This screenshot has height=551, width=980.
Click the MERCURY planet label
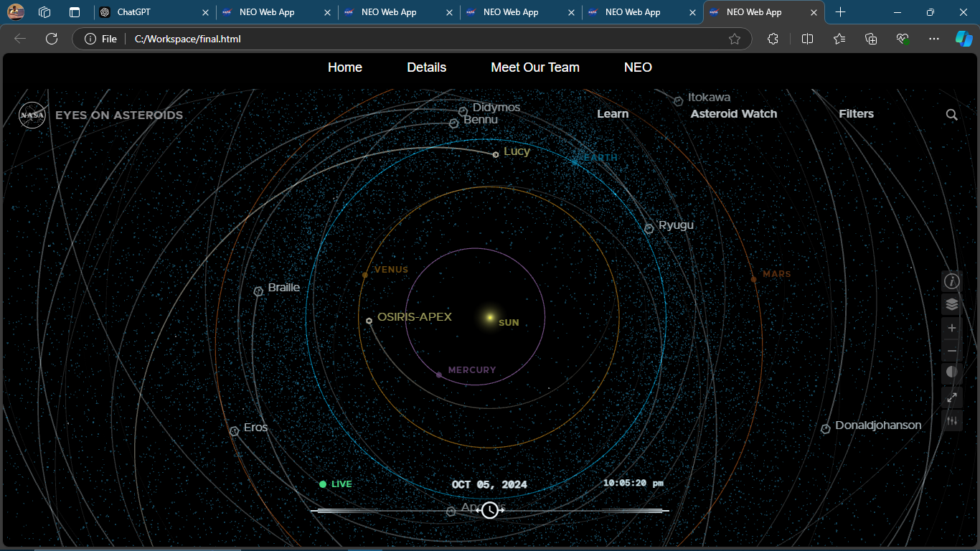pyautogui.click(x=472, y=370)
